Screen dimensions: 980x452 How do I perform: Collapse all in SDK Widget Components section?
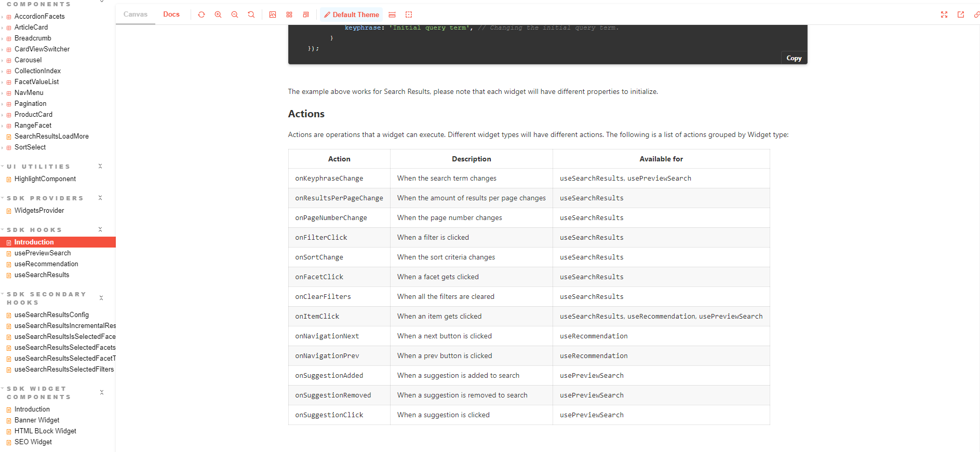coord(102,392)
